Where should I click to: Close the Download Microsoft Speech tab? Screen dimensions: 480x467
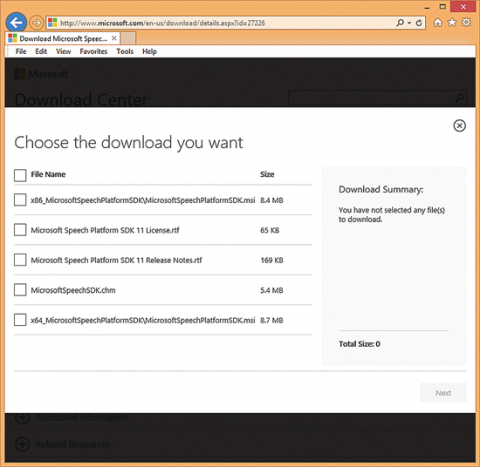tap(114, 38)
